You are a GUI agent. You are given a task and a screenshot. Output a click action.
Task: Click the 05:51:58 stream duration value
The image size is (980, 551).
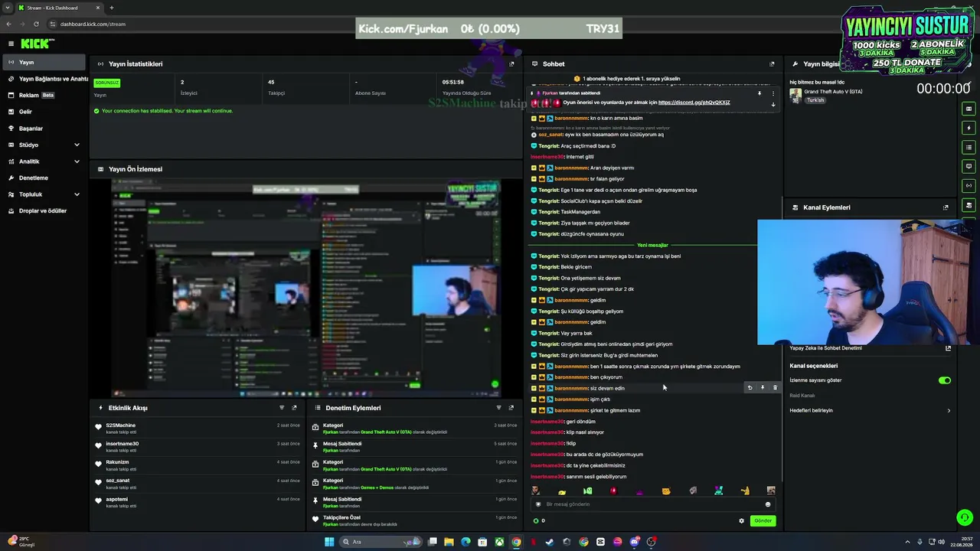pos(452,82)
